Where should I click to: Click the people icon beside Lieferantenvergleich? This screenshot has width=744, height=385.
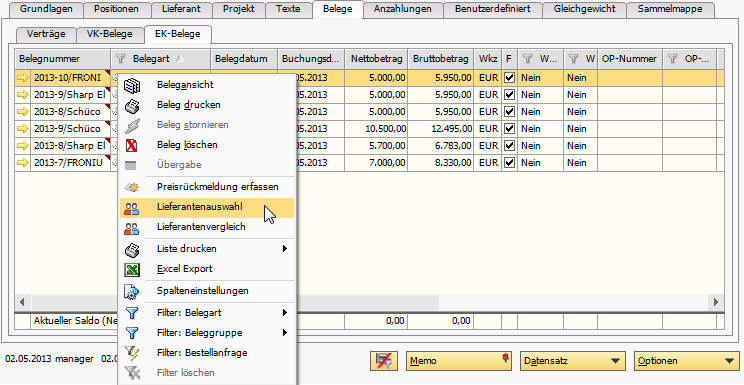[131, 228]
